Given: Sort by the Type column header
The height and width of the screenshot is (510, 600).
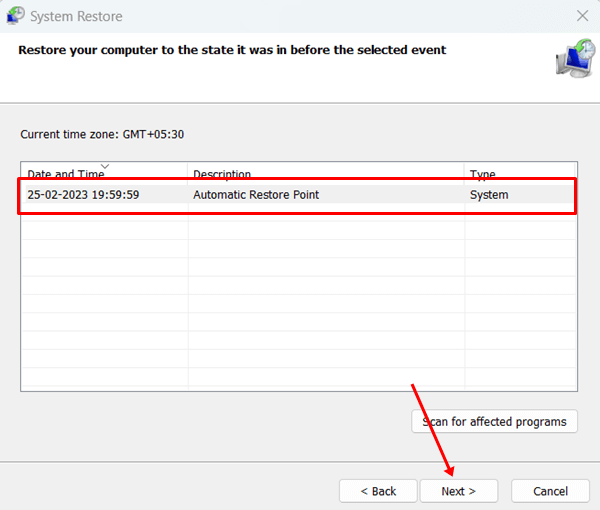Looking at the screenshot, I should [483, 174].
